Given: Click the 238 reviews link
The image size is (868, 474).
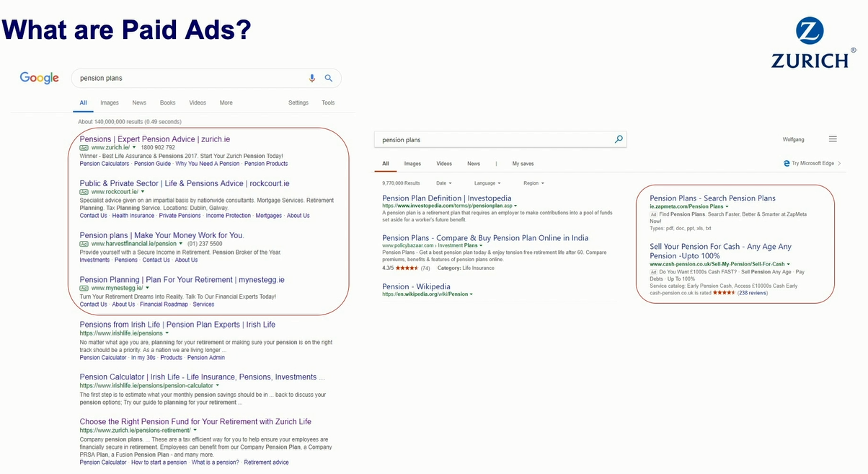Looking at the screenshot, I should (753, 293).
